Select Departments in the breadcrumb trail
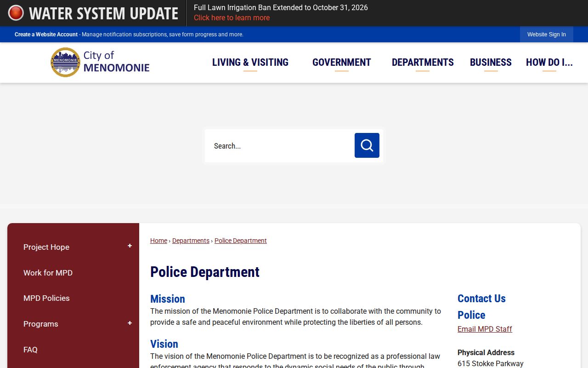The image size is (588, 368). click(x=191, y=241)
